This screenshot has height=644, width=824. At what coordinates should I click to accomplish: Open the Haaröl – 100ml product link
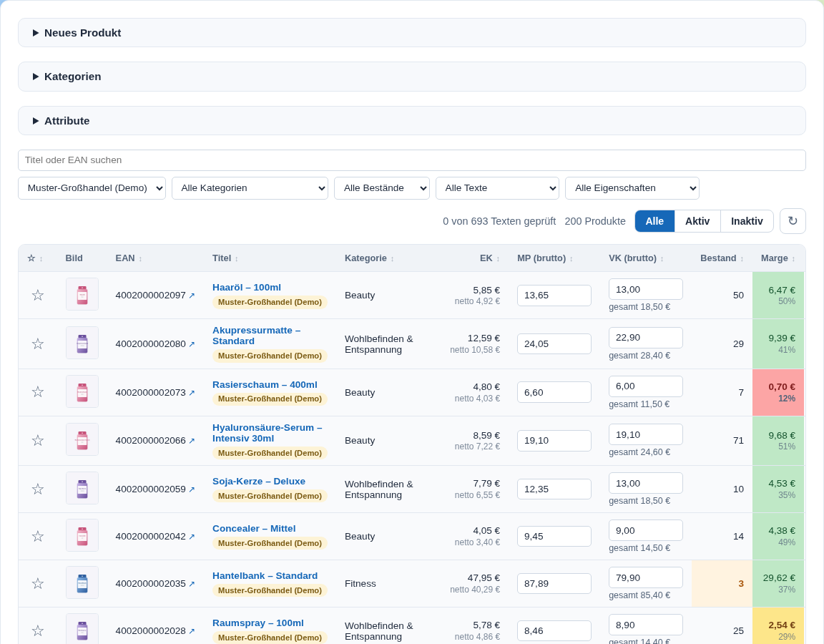click(247, 288)
